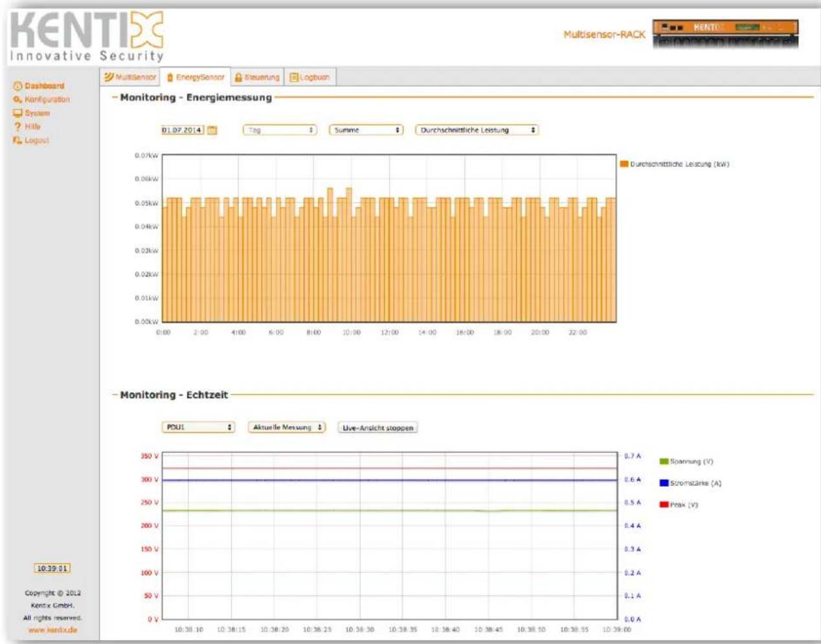Click red Peak (V) legend swatch
The image size is (821, 644).
(x=664, y=504)
